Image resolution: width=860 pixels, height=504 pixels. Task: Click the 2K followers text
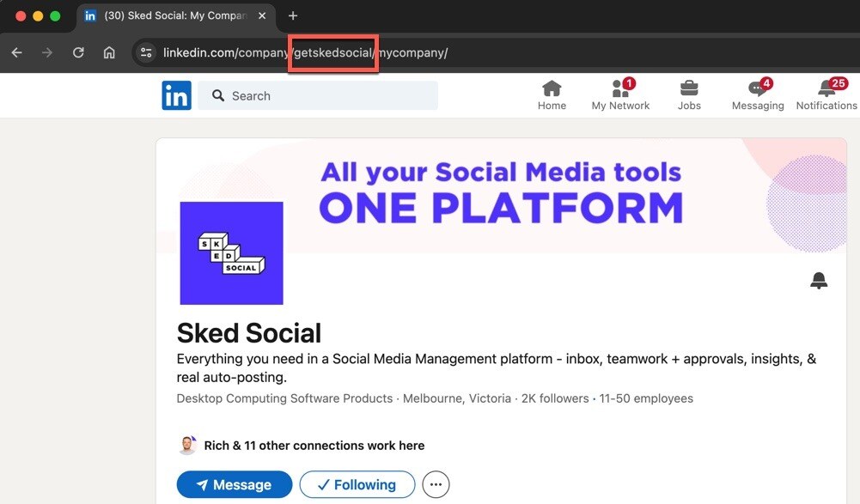[x=555, y=398]
